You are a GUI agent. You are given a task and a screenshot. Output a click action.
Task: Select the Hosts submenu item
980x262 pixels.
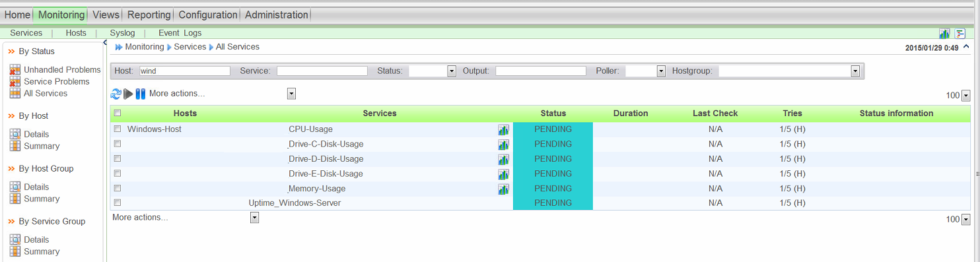76,33
